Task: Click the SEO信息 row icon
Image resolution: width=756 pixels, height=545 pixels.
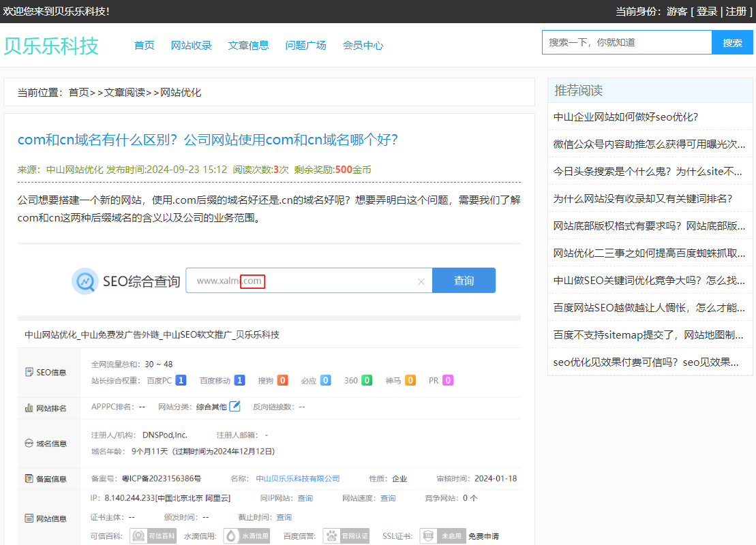Action: coord(29,372)
